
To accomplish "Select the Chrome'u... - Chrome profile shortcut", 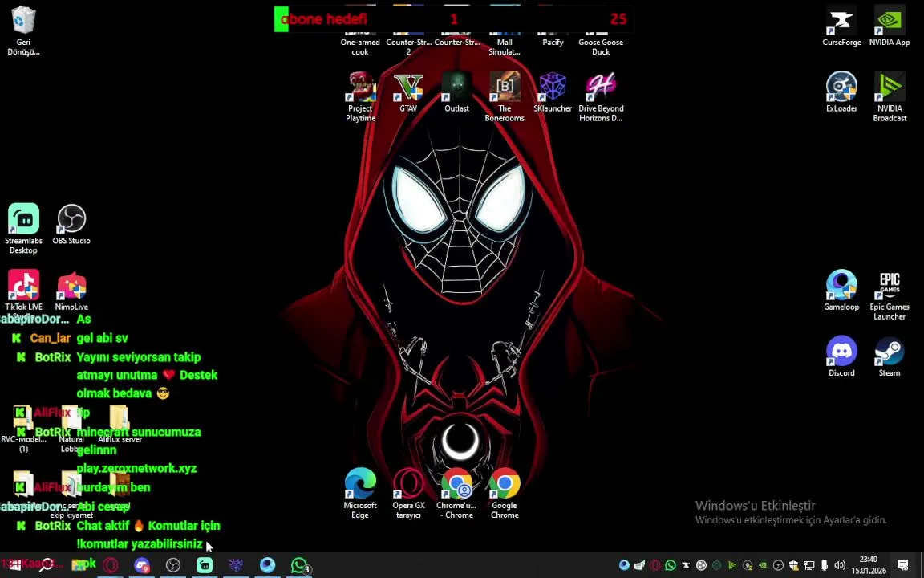I will tap(456, 493).
